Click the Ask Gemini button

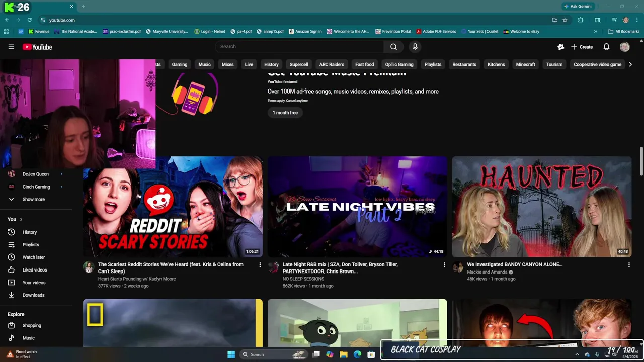[578, 6]
